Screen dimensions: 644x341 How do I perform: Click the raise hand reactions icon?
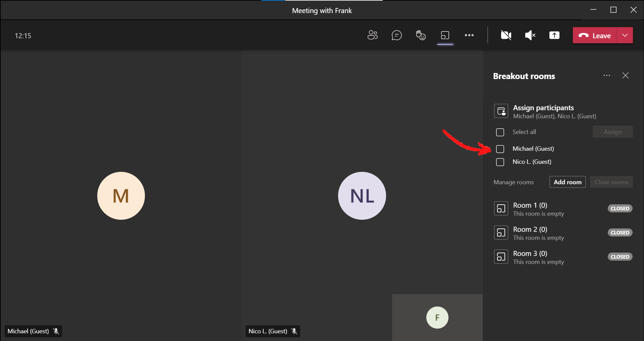[x=421, y=35]
